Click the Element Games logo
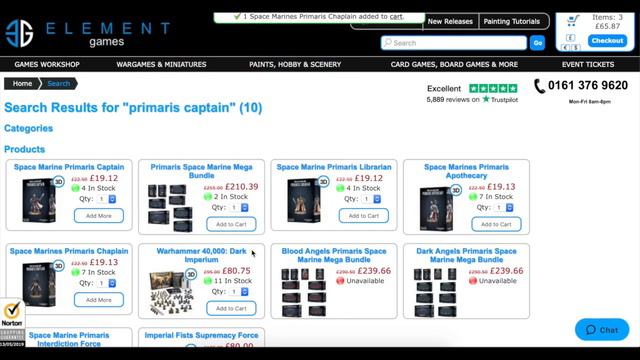Image resolution: width=640 pixels, height=360 pixels. pyautogui.click(x=88, y=33)
